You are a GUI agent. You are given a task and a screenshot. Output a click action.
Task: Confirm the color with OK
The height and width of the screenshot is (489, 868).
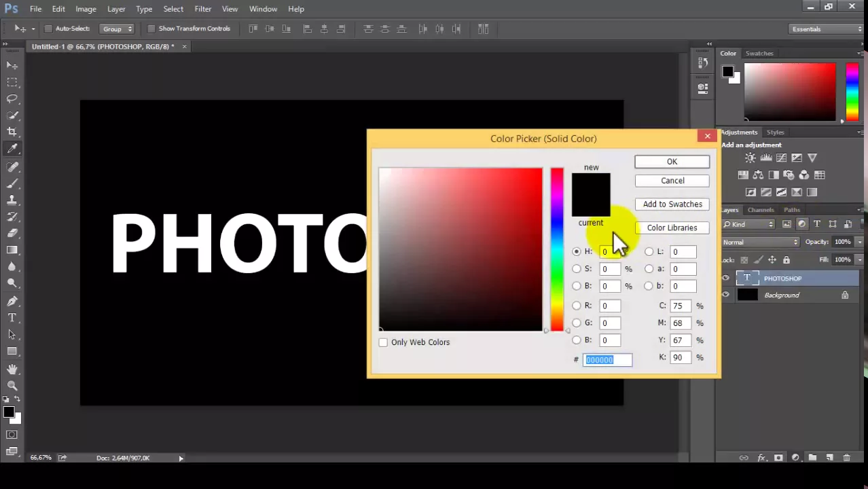(672, 162)
